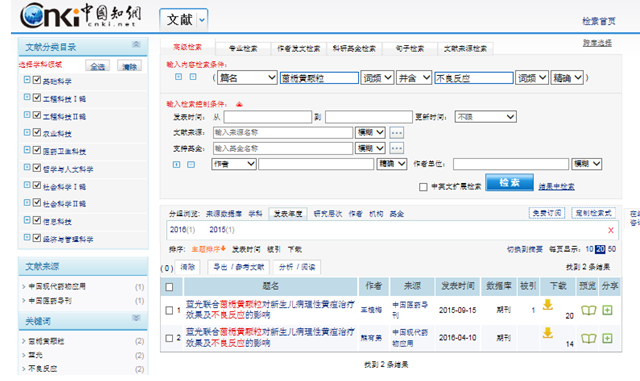Click 分析 / 阅读 button
This screenshot has height=381, width=640.
297,267
